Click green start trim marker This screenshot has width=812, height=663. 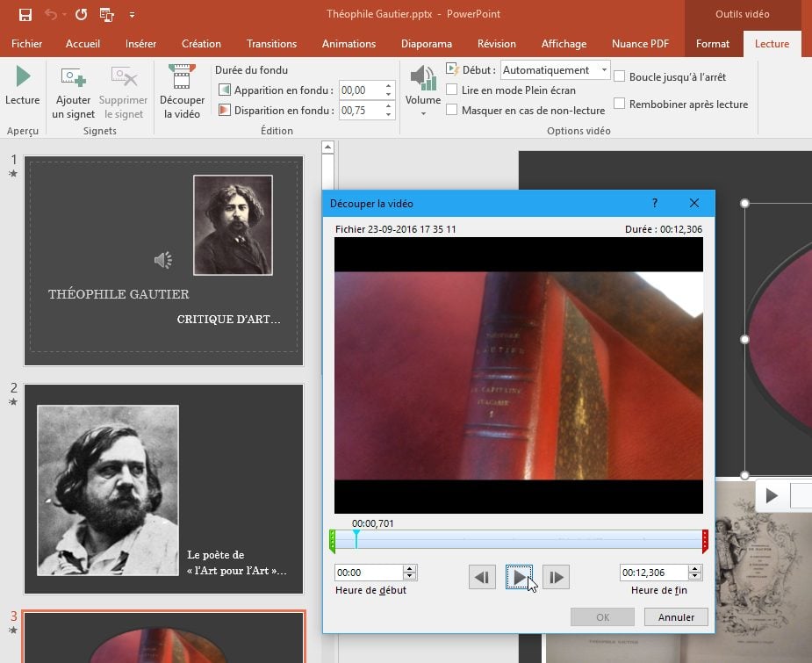click(333, 541)
